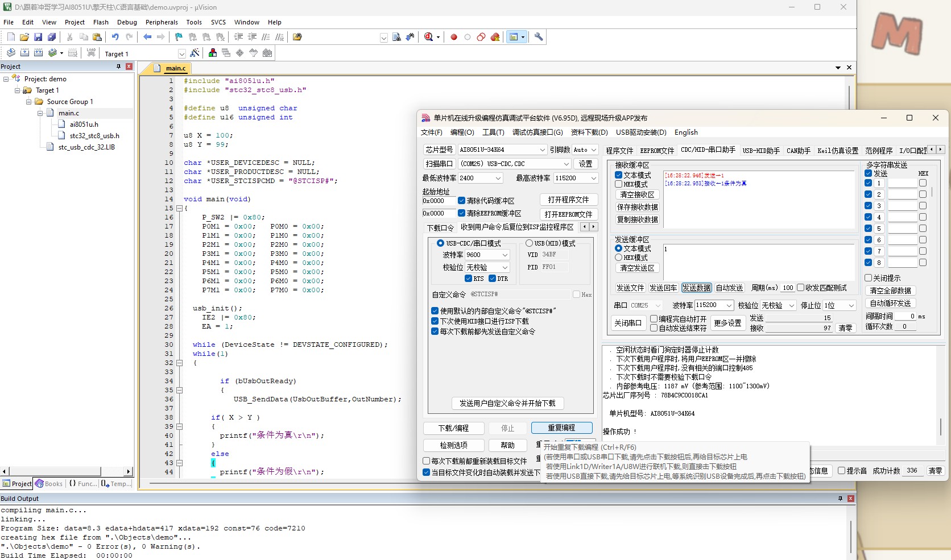Toggle the DTR checkbox
Image resolution: width=951 pixels, height=560 pixels.
[x=493, y=279]
